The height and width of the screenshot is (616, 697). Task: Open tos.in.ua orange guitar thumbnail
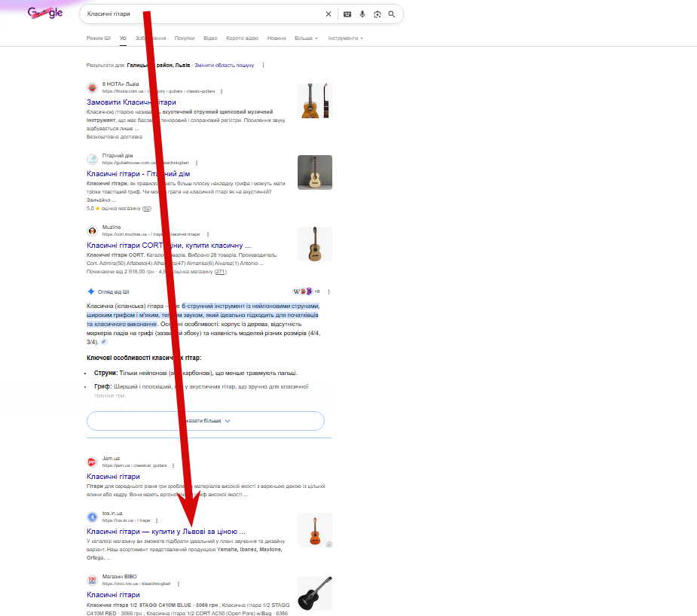(x=315, y=530)
